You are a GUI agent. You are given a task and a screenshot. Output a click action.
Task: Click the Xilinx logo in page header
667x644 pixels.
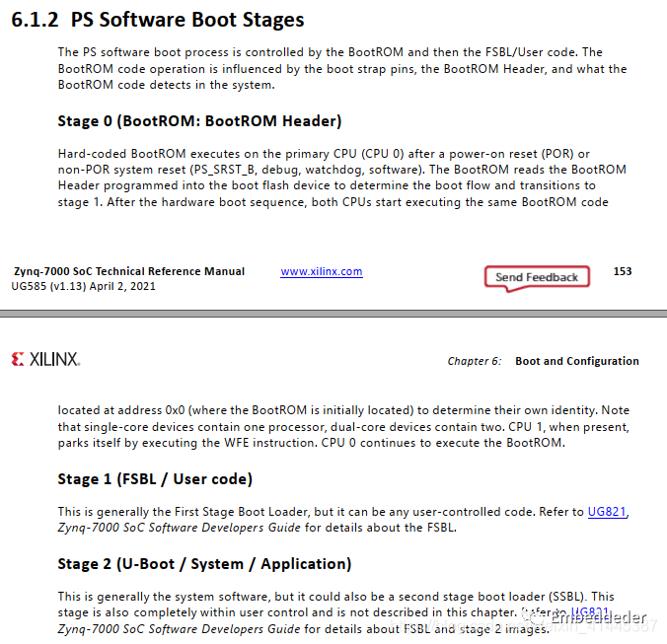click(46, 359)
